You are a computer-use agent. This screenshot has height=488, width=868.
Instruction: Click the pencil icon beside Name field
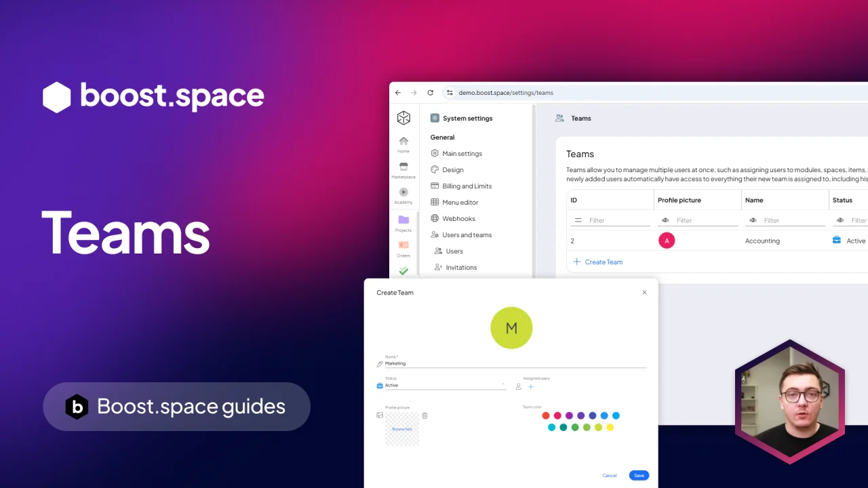[380, 364]
